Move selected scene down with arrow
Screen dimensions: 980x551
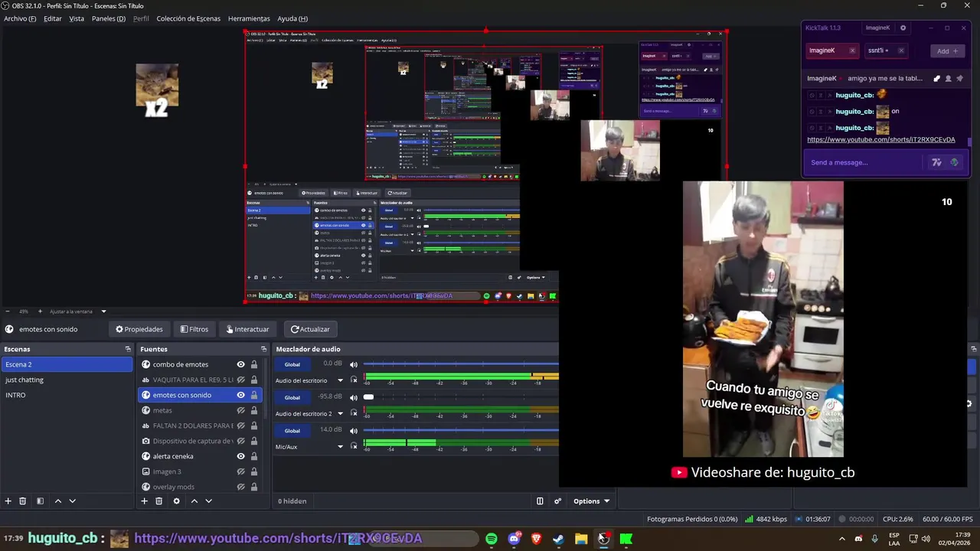73,501
